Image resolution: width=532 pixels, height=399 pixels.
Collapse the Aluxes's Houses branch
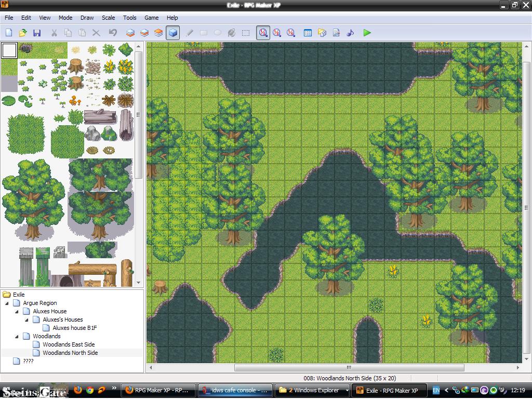point(27,320)
